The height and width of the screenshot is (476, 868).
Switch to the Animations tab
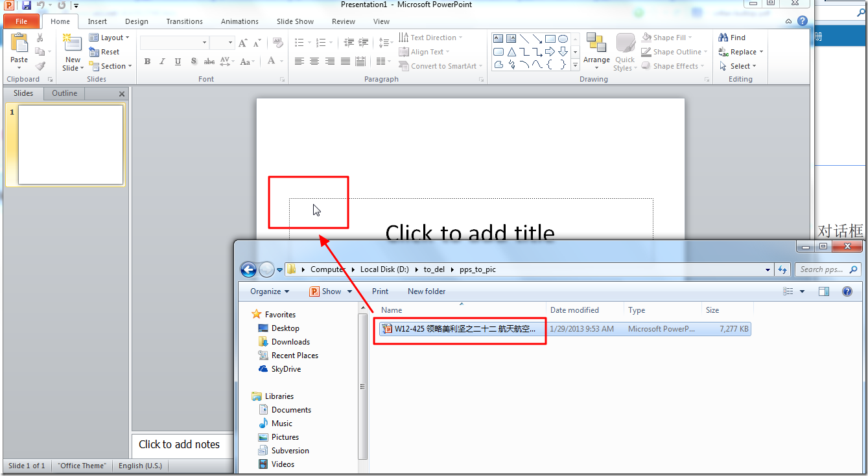[x=240, y=21]
